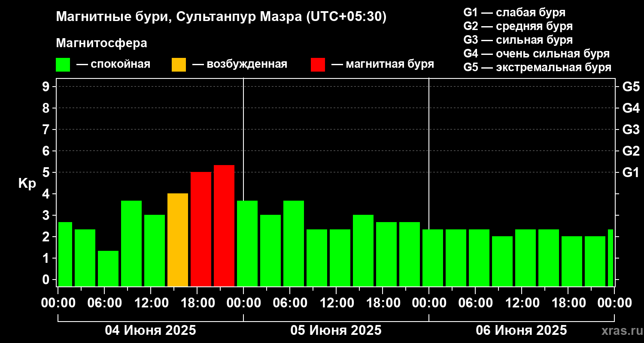This screenshot has width=644, height=343.
Task: Click the 'G3' label on the right axis
Action: coord(631,129)
